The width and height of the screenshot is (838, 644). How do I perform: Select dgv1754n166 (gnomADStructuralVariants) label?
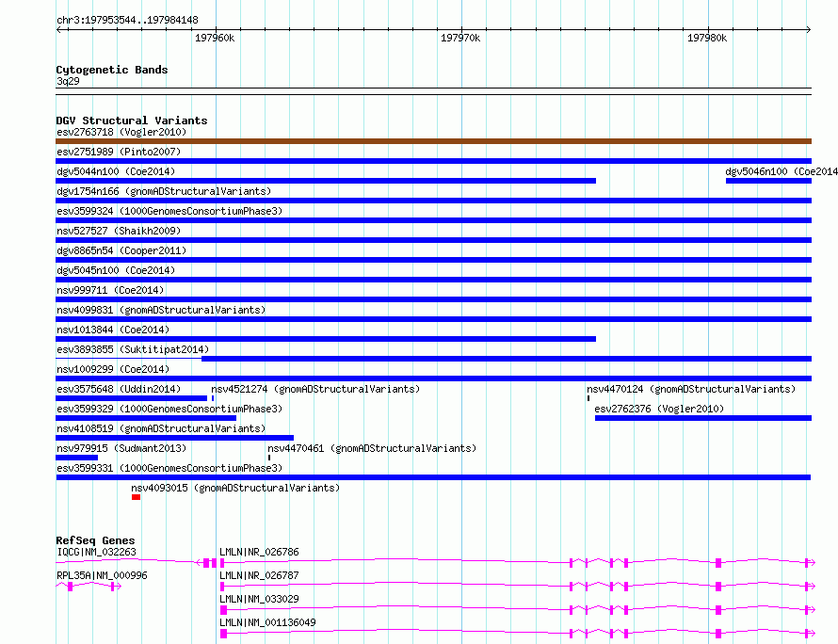point(164,191)
